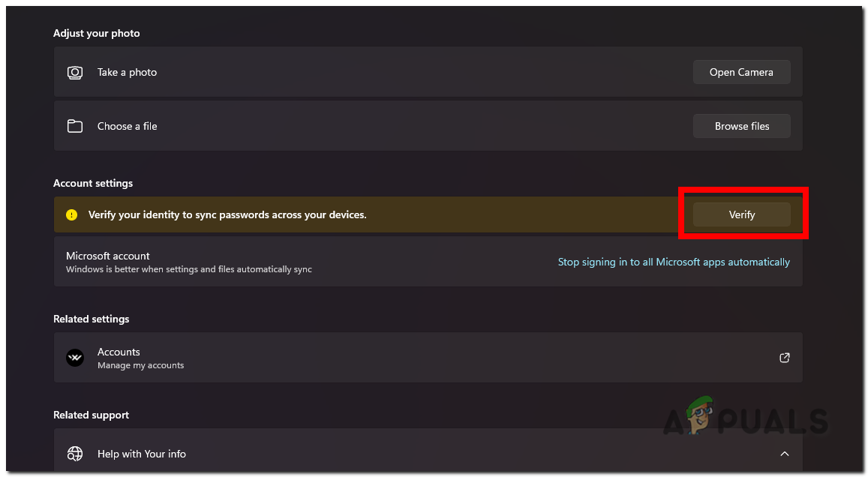The image size is (868, 477).
Task: Click the yellow warning icon in Account settings
Action: click(x=71, y=214)
